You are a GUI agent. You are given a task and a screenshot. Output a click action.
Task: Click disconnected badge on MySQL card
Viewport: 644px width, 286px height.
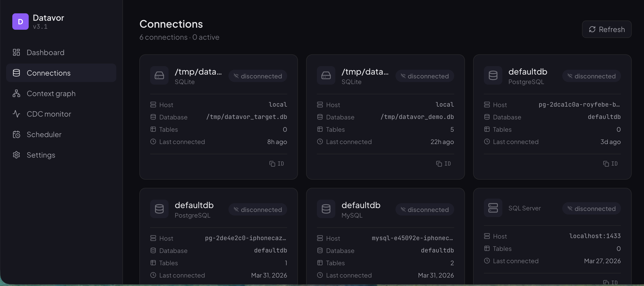coord(425,210)
